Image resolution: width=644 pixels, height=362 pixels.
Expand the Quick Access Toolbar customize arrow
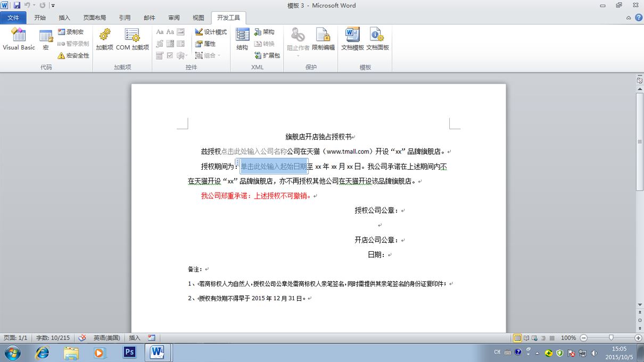53,5
